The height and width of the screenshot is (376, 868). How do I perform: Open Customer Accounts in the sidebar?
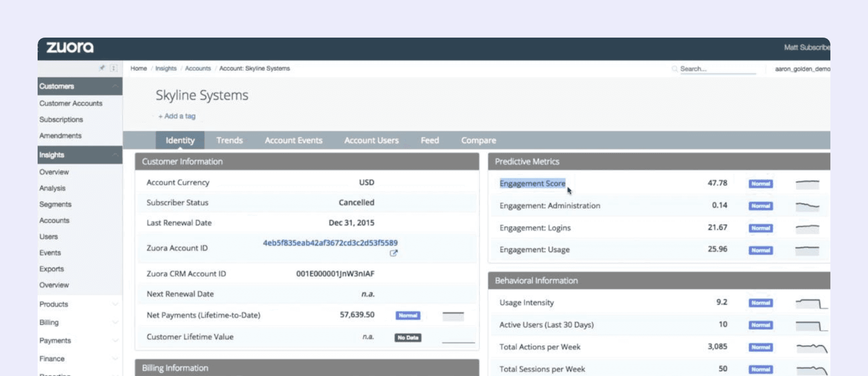[71, 103]
